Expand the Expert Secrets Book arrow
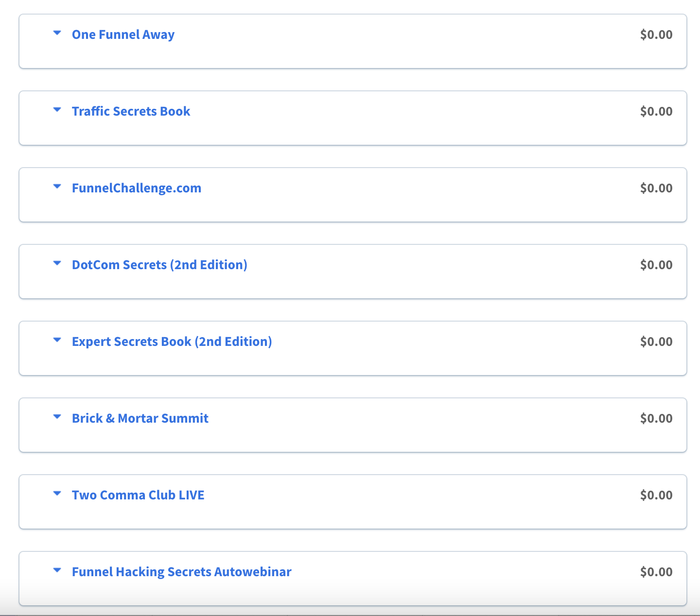The width and height of the screenshot is (700, 616). coord(57,340)
